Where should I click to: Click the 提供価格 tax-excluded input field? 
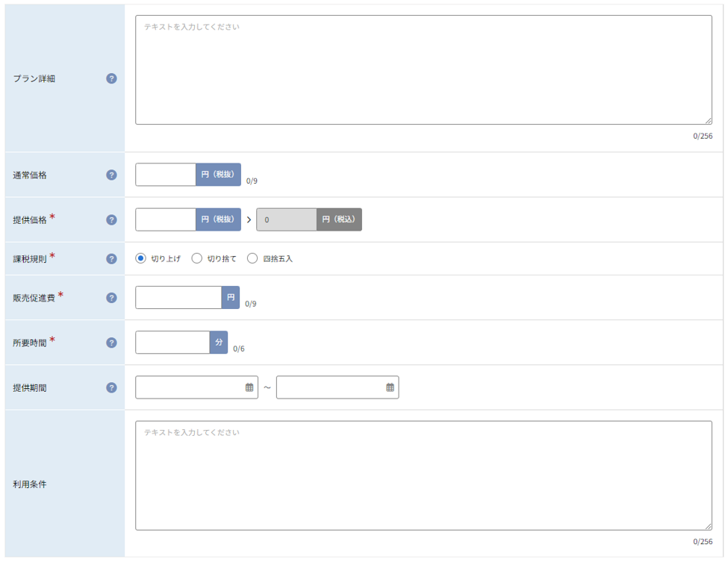[x=166, y=219]
